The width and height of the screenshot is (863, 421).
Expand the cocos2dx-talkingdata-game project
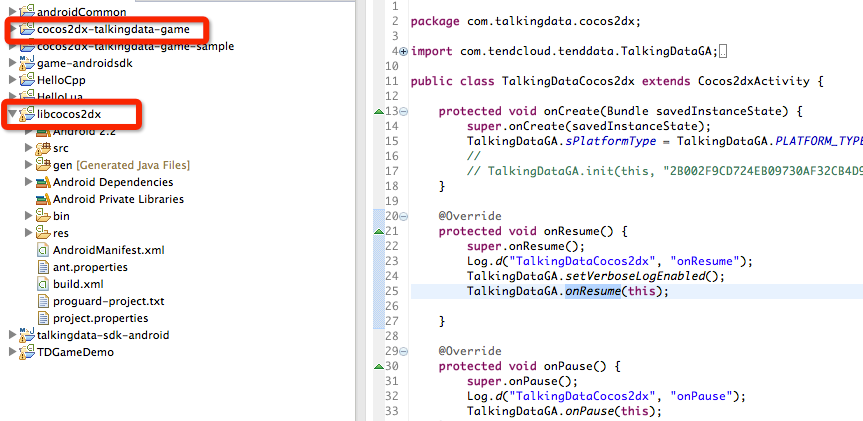point(13,29)
